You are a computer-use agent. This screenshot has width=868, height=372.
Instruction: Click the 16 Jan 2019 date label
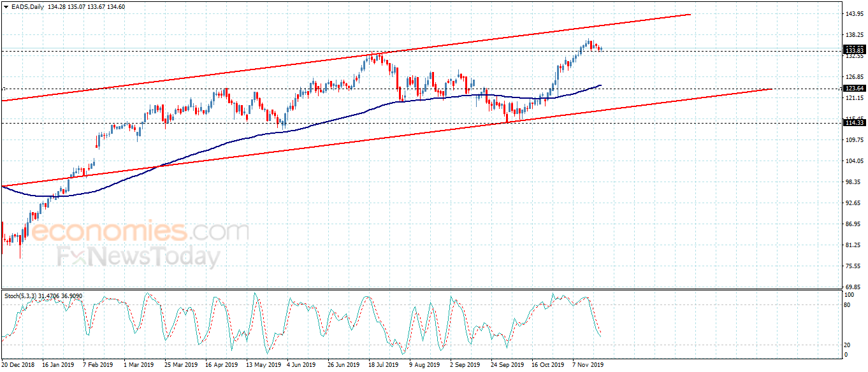(x=59, y=366)
